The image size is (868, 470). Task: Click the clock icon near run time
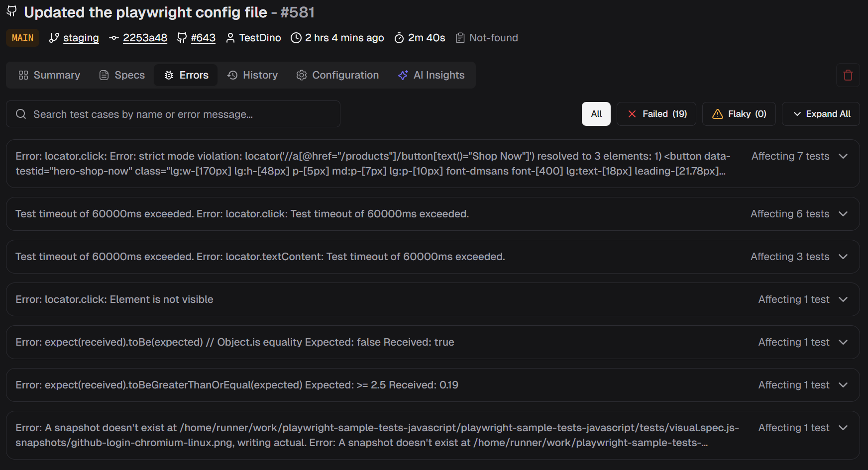(x=296, y=38)
